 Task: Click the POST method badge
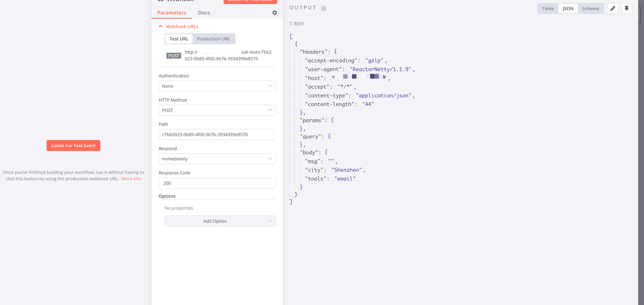click(x=174, y=56)
